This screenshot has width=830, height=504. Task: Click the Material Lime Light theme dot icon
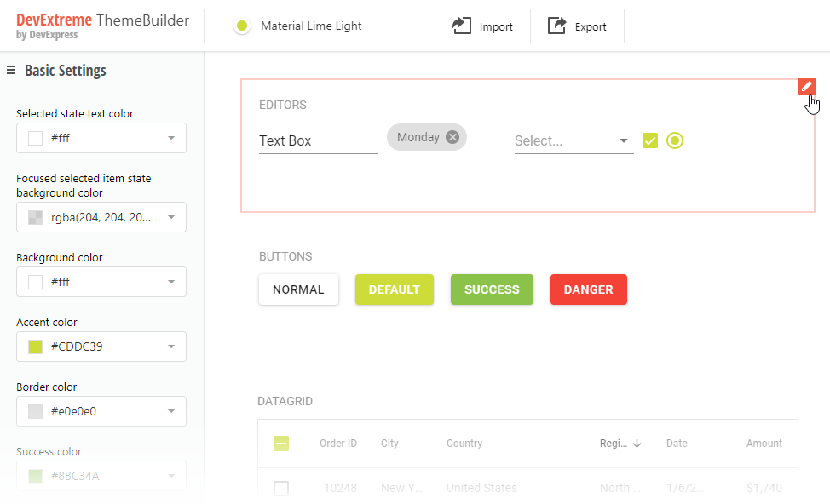pyautogui.click(x=242, y=26)
